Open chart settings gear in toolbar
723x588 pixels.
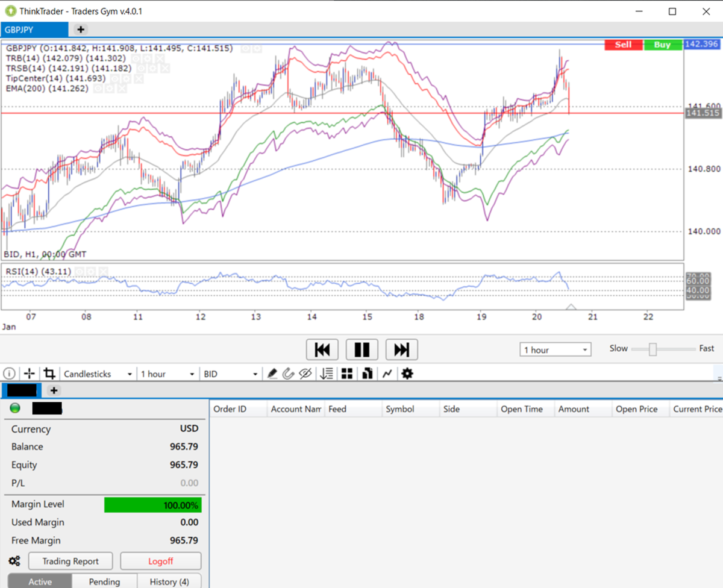(407, 374)
